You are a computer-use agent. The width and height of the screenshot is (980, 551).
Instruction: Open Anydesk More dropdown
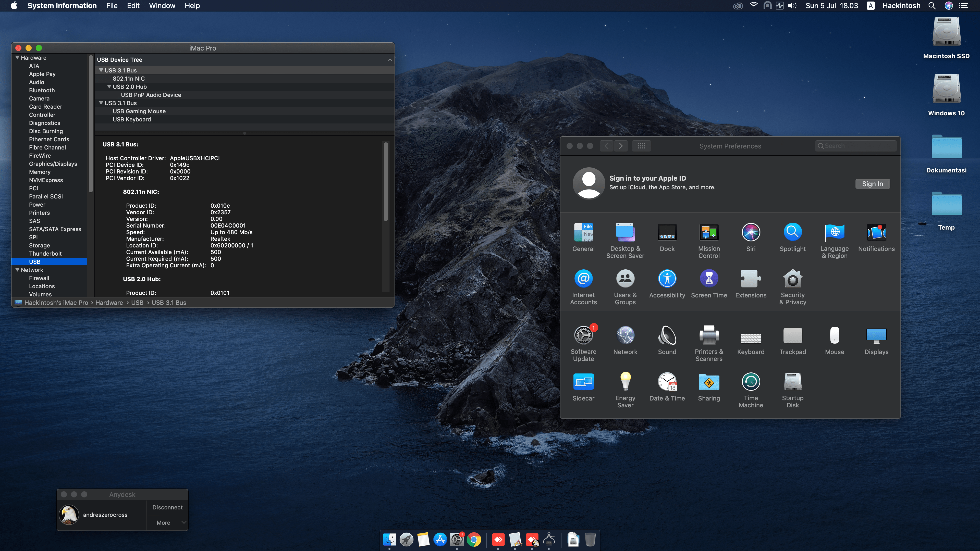point(167,523)
